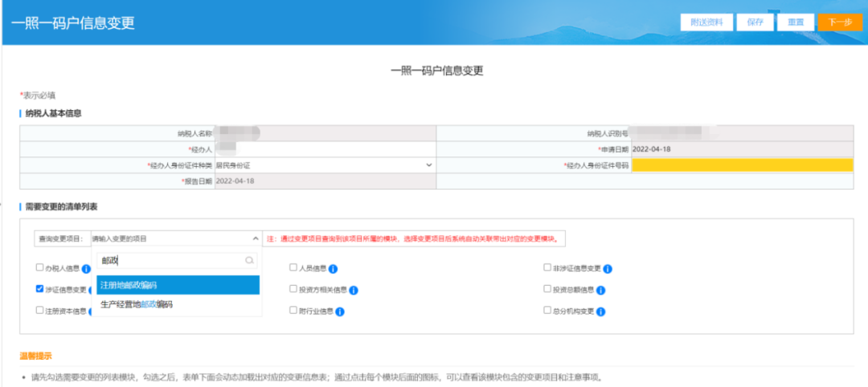
Task: Select 注册地邮政编码 from the list
Action: click(x=178, y=285)
